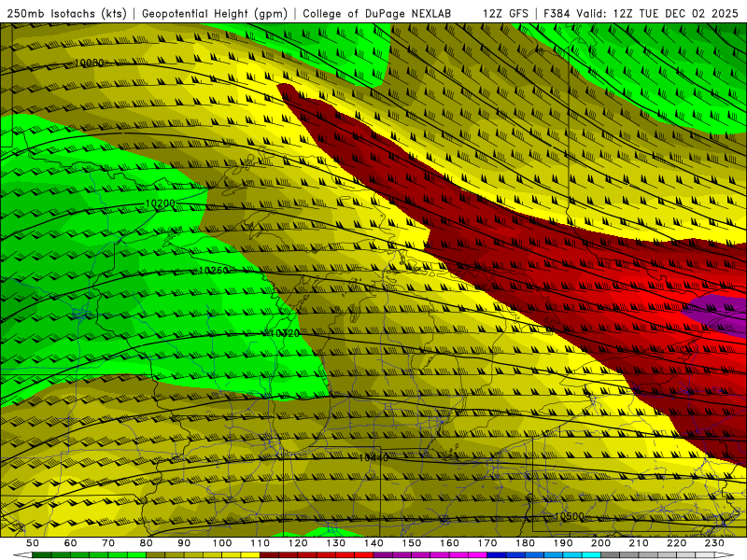This screenshot has width=747, height=560.
Task: Click the dark blue legend swatch right of 170
Action: pos(497,555)
